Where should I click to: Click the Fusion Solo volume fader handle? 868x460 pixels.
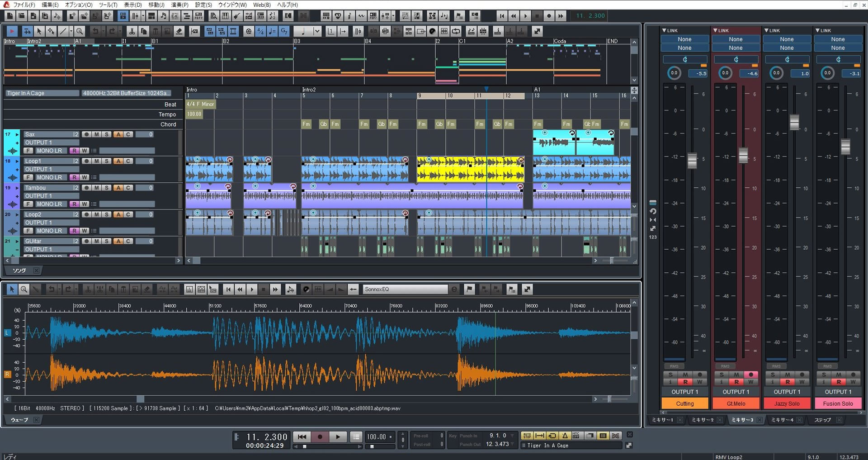(x=845, y=147)
